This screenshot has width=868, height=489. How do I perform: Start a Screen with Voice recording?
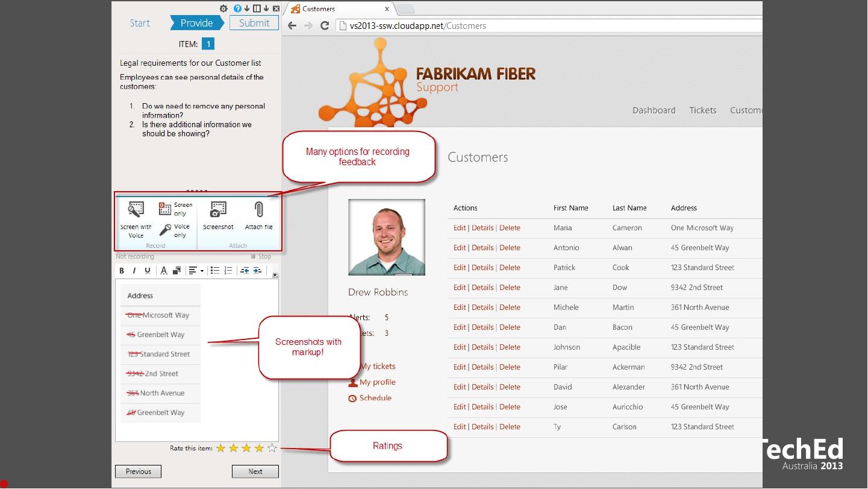136,219
